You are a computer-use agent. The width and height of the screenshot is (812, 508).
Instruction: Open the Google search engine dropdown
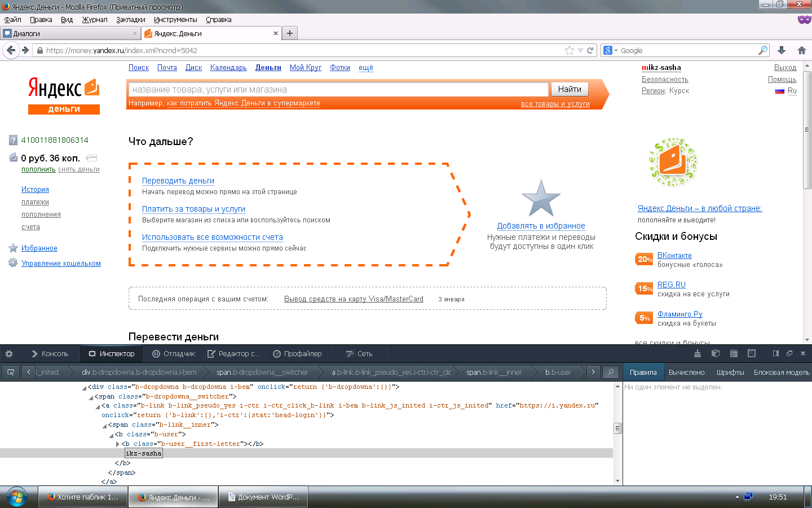[611, 50]
